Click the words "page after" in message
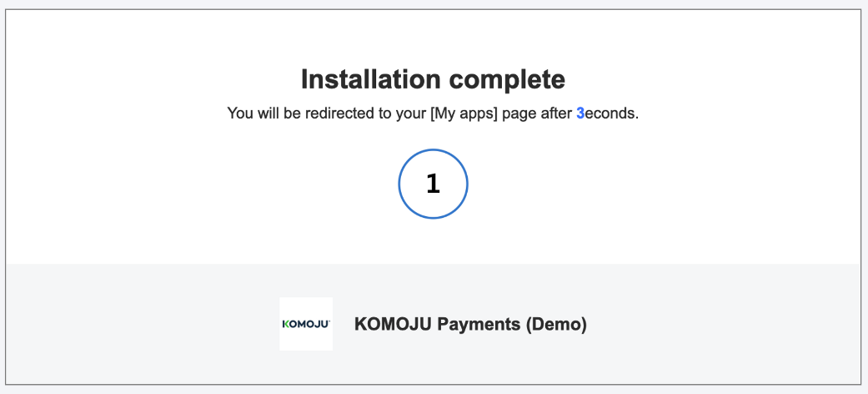 click(x=537, y=114)
